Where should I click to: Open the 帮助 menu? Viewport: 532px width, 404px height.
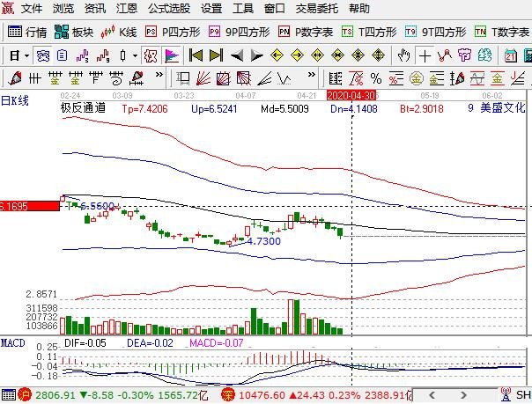359,8
